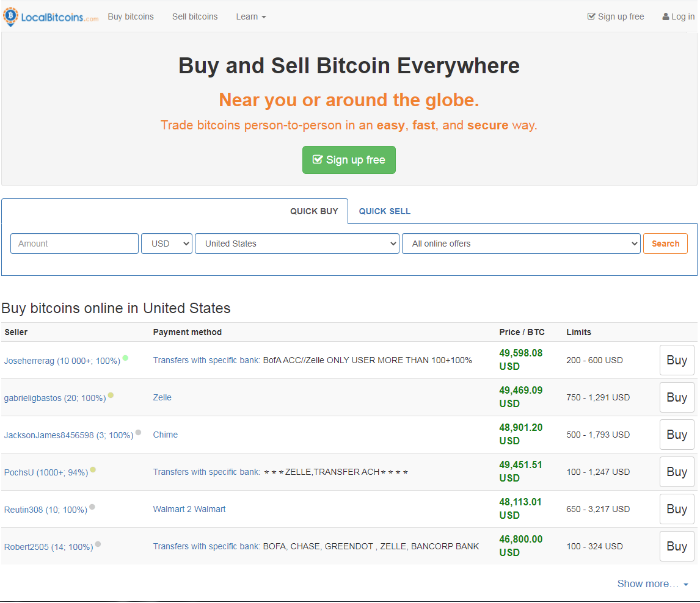700x603 pixels.
Task: Switch to the QUICK BUY tab
Action: [x=314, y=211]
